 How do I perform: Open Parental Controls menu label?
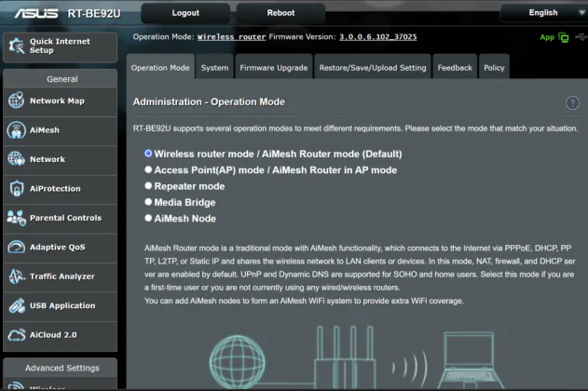tap(65, 218)
